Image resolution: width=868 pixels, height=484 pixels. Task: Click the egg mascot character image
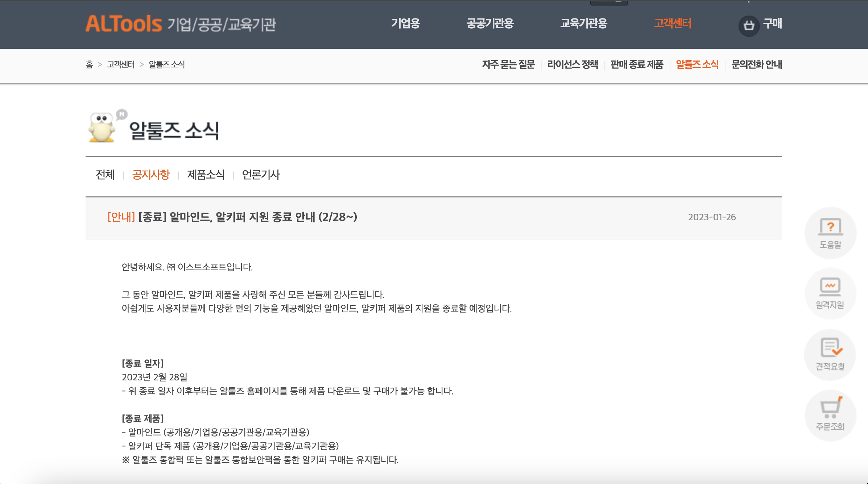(x=103, y=128)
